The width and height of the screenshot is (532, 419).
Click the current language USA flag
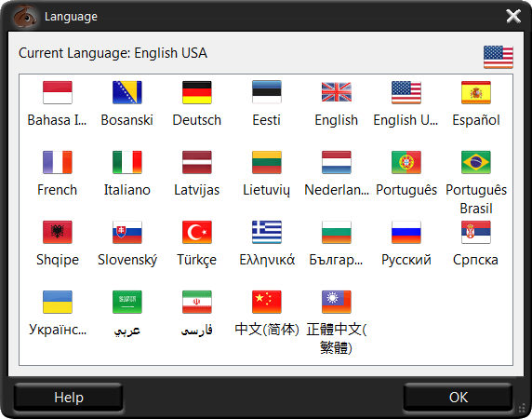point(499,57)
